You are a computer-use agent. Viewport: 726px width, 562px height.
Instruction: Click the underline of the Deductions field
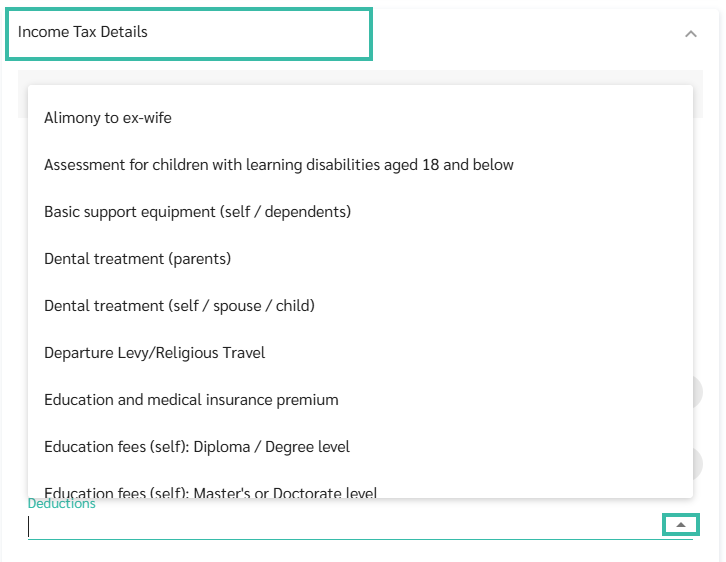click(340, 539)
